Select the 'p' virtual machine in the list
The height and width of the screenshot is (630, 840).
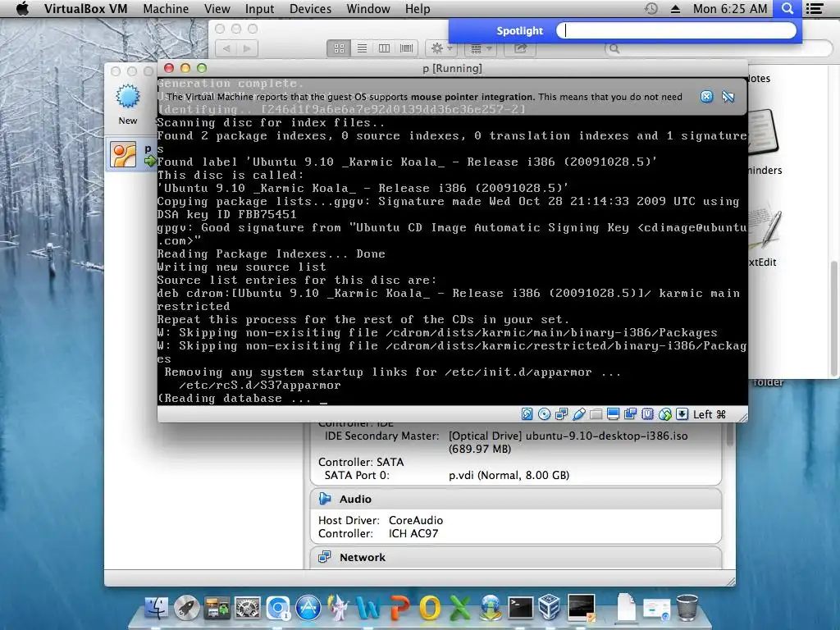[x=132, y=155]
